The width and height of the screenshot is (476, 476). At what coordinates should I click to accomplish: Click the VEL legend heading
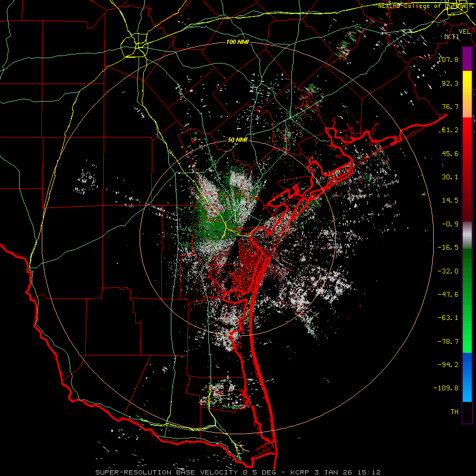[464, 32]
